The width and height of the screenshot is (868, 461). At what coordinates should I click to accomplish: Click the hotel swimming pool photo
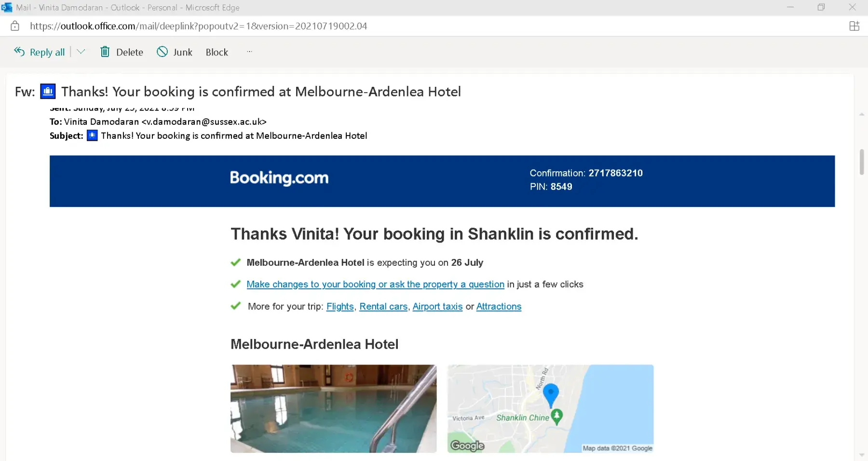pyautogui.click(x=333, y=408)
